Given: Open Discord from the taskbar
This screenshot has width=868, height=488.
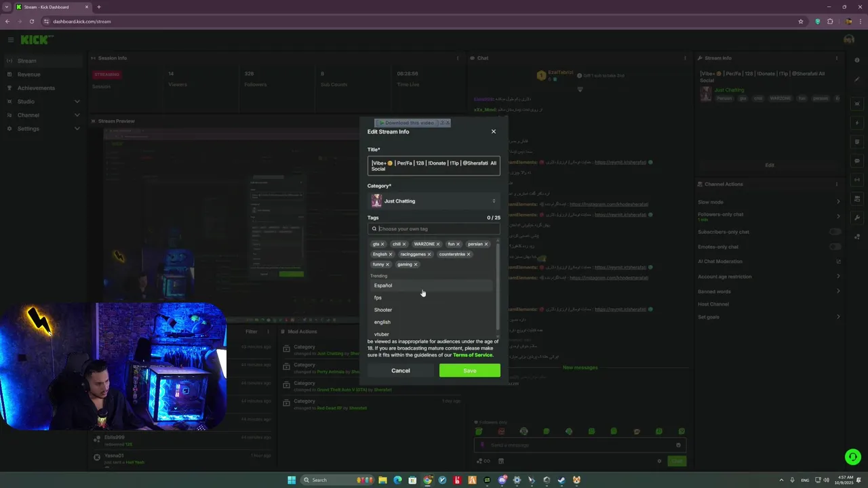Looking at the screenshot, I should point(502,480).
